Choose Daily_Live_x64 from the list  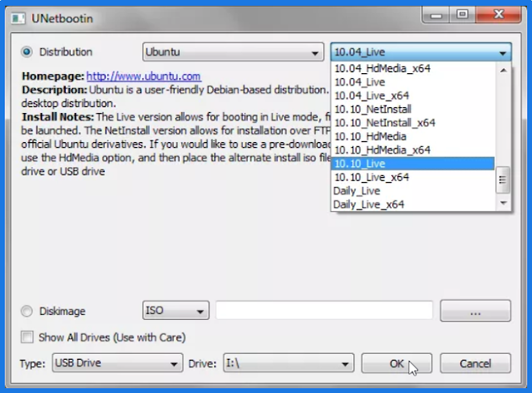click(x=412, y=204)
